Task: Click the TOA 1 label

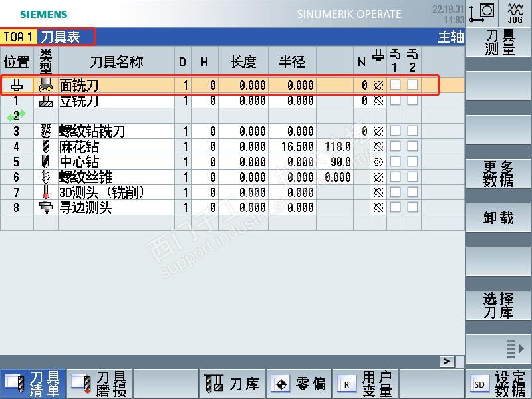Action: [18, 37]
